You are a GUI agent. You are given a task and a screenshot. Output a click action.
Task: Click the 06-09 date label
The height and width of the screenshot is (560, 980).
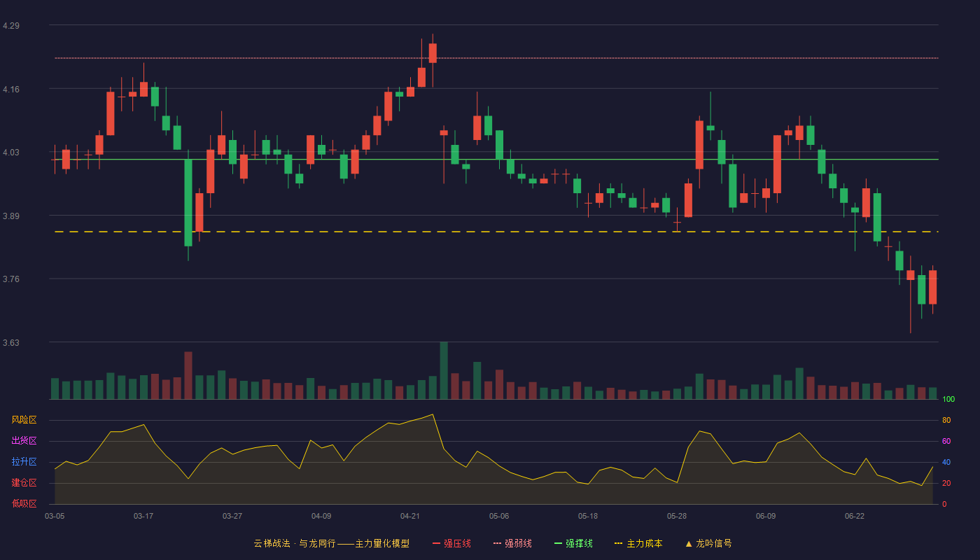click(x=766, y=516)
